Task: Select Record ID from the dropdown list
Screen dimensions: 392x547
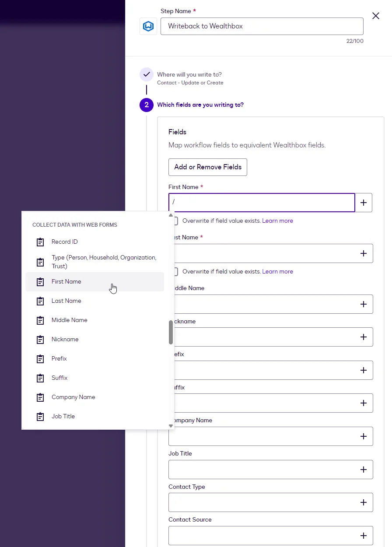Action: pyautogui.click(x=94, y=242)
